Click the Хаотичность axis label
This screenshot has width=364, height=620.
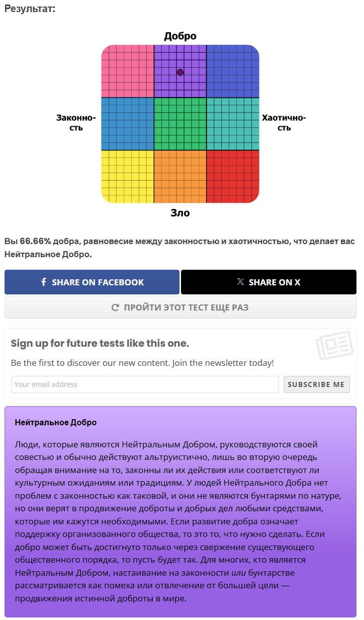[284, 123]
